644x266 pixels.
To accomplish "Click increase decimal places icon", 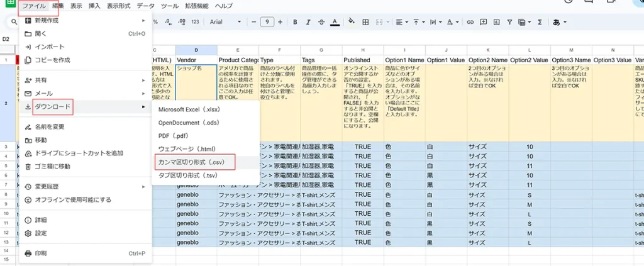I will click(x=181, y=22).
